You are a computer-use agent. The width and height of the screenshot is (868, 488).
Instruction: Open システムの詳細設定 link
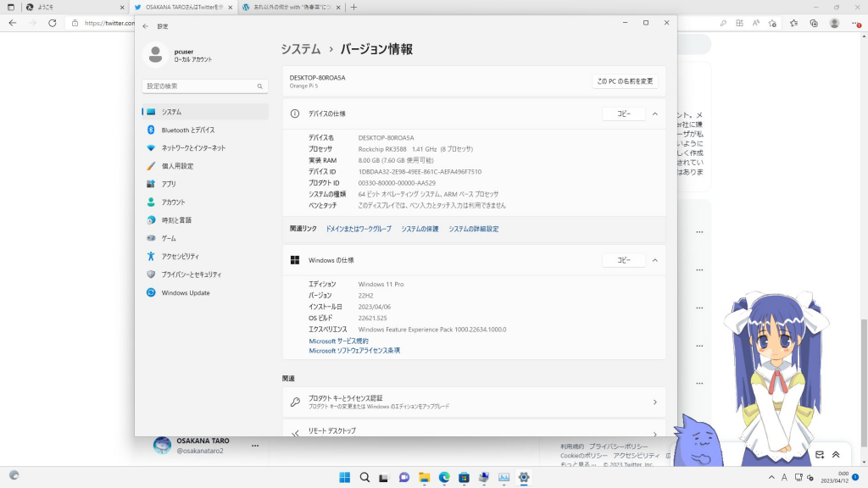point(473,229)
